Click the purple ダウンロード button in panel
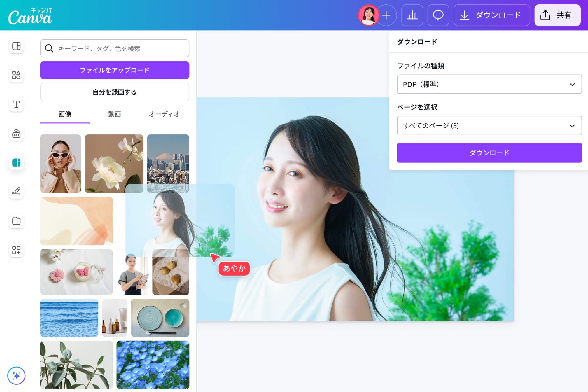This screenshot has width=588, height=392. [x=489, y=153]
